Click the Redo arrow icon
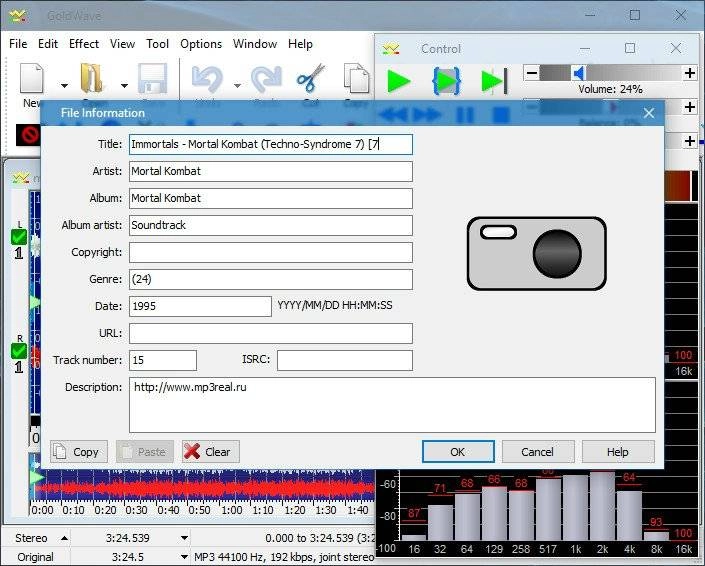 266,80
